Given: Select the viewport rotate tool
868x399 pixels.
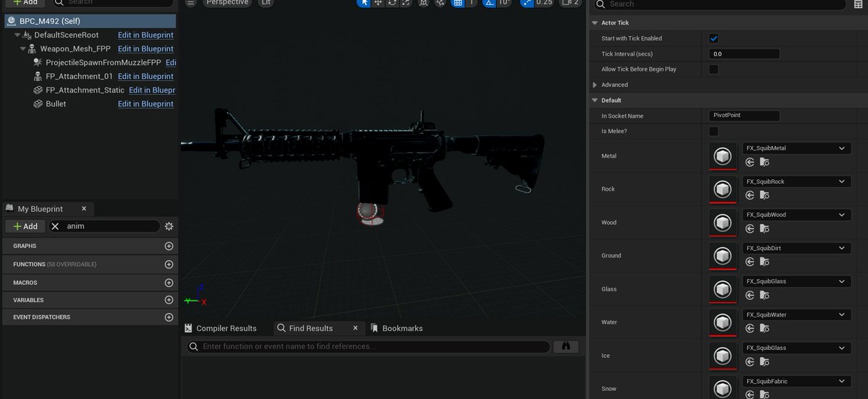Looking at the screenshot, I should pos(392,3).
